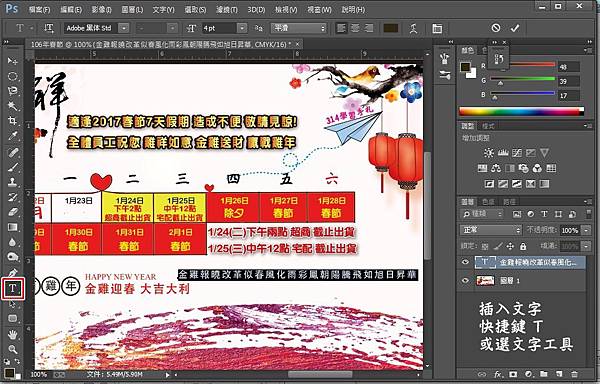This screenshot has width=600, height=384.
Task: Align text right
Action: point(369,28)
